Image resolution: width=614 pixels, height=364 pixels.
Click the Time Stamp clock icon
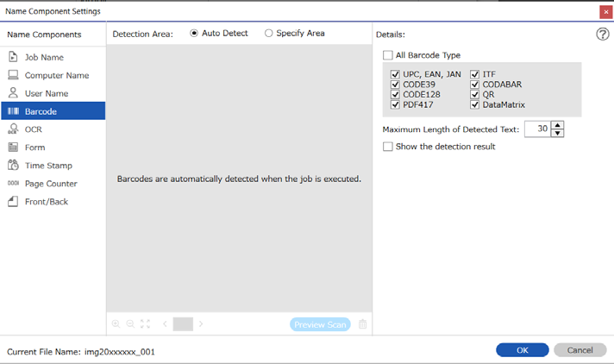[x=13, y=165]
